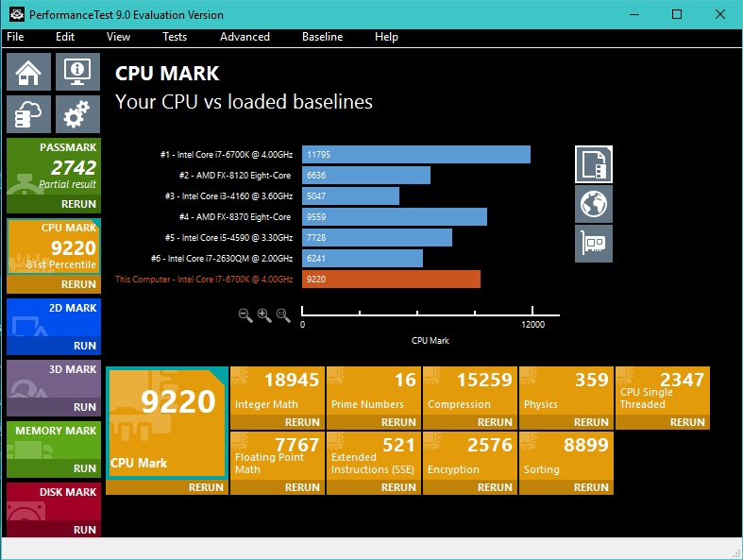Reset chart zoom with 1:1 magnifier

pyautogui.click(x=283, y=315)
